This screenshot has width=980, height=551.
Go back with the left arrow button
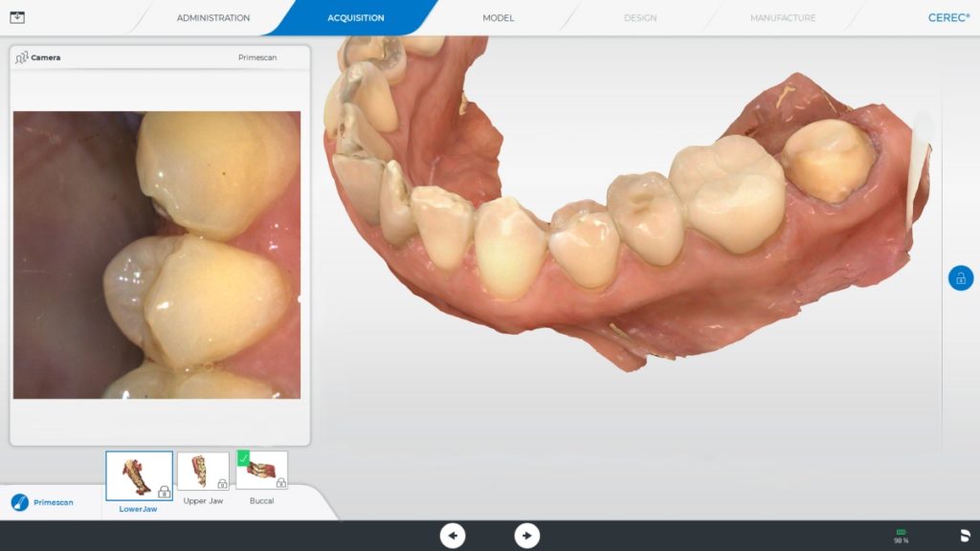452,536
